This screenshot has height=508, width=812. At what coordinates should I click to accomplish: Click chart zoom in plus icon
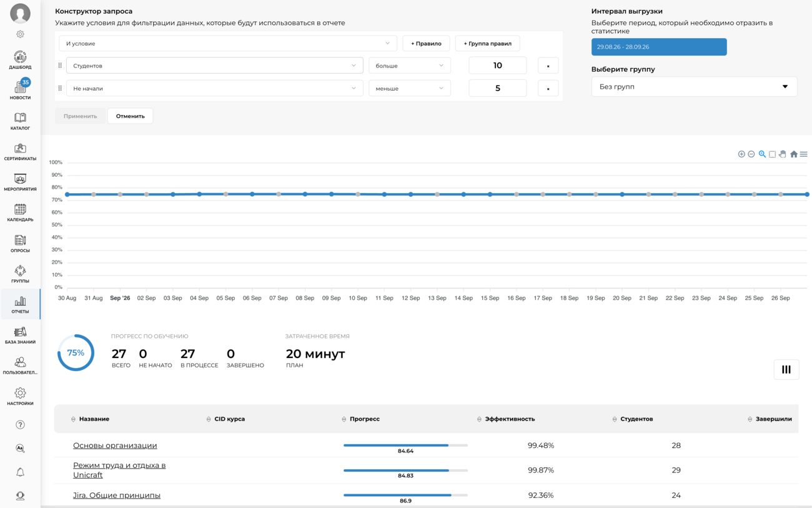741,154
